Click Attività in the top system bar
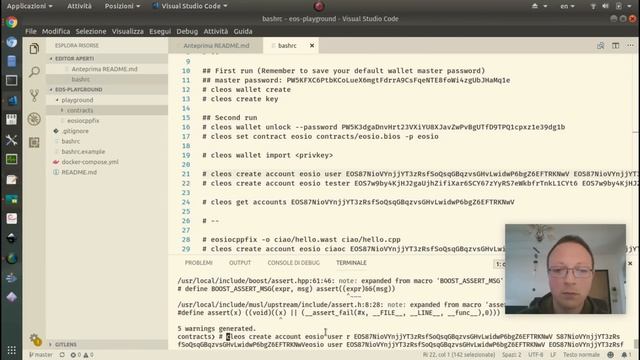 [x=79, y=6]
